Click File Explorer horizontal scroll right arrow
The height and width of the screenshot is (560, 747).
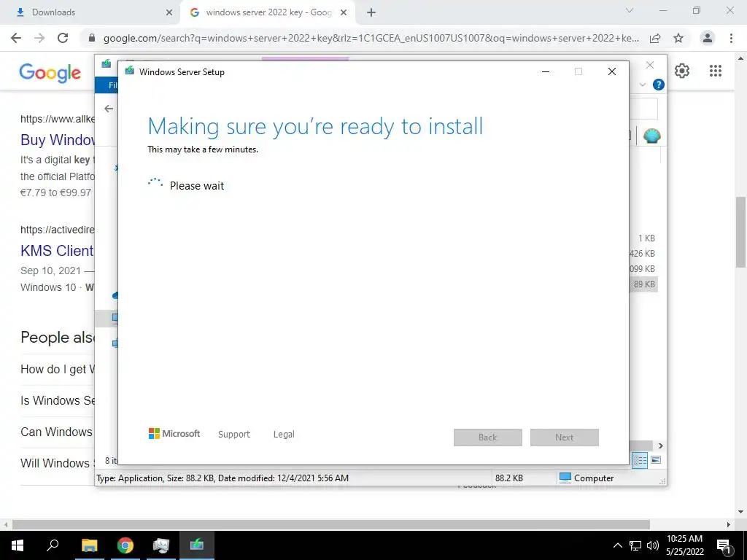pyautogui.click(x=661, y=446)
